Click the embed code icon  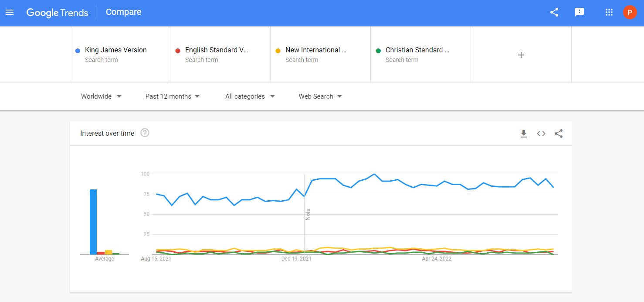tap(541, 134)
